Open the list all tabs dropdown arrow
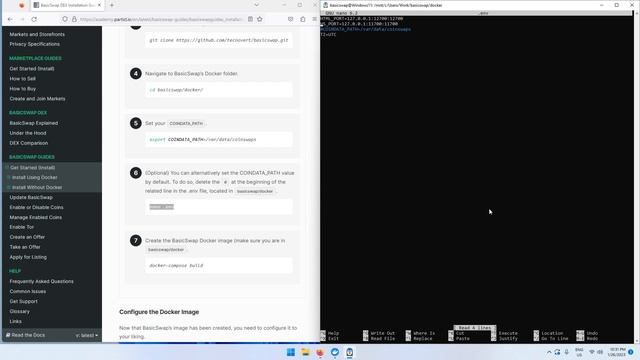The height and width of the screenshot is (360, 640). coord(256,5)
